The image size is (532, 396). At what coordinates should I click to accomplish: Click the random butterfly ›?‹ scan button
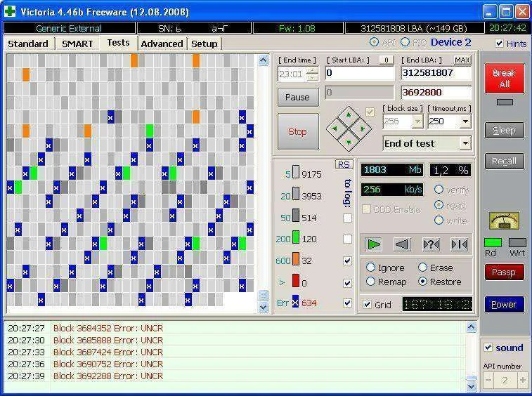pos(431,244)
